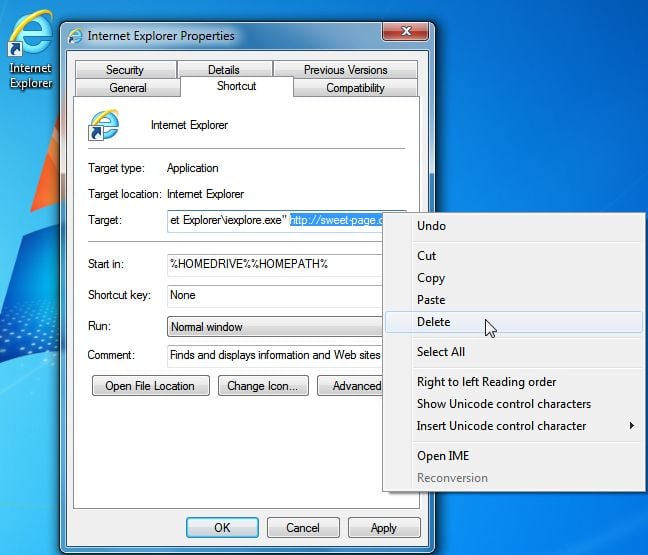The width and height of the screenshot is (648, 555).
Task: Select Delete in the context menu
Action: 514,322
